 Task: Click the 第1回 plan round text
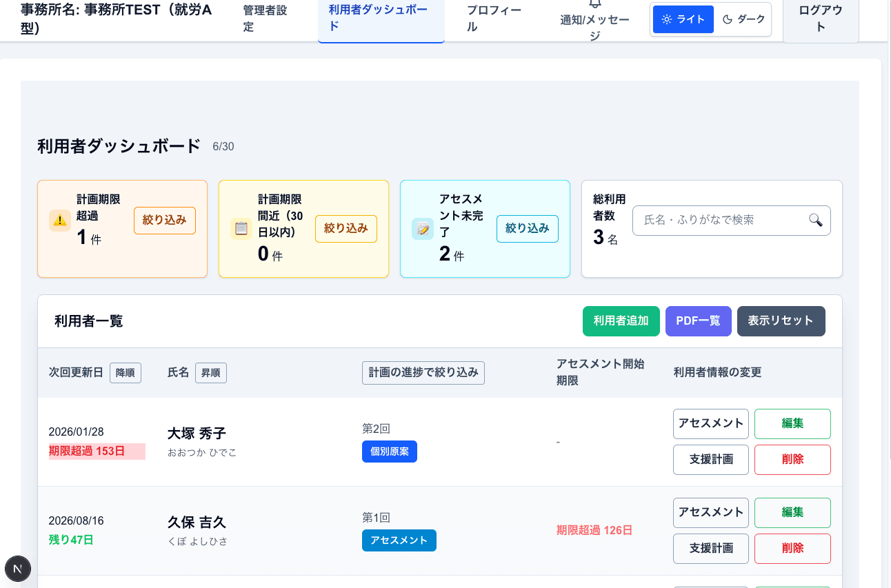(377, 518)
